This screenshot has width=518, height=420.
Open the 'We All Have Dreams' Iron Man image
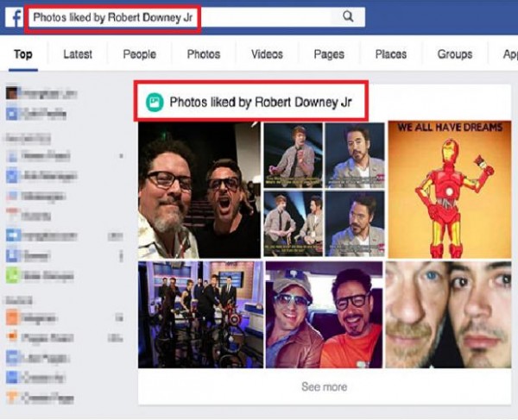[x=449, y=190]
